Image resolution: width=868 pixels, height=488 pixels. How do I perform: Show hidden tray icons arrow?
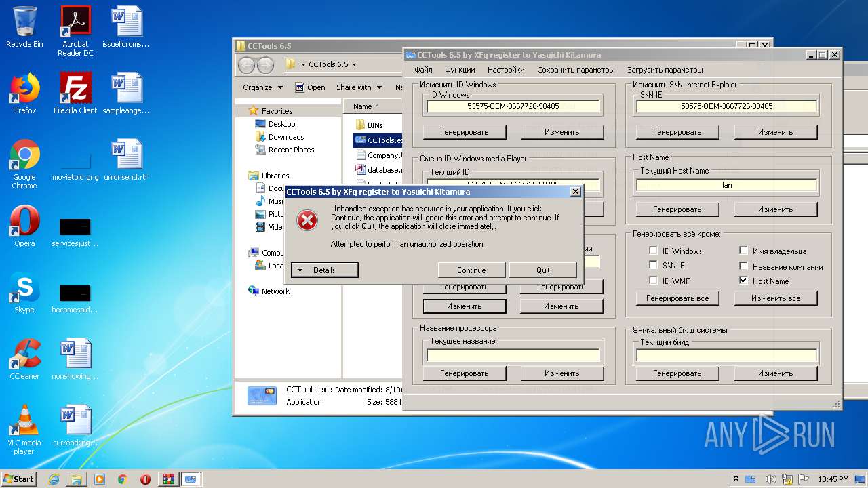736,479
